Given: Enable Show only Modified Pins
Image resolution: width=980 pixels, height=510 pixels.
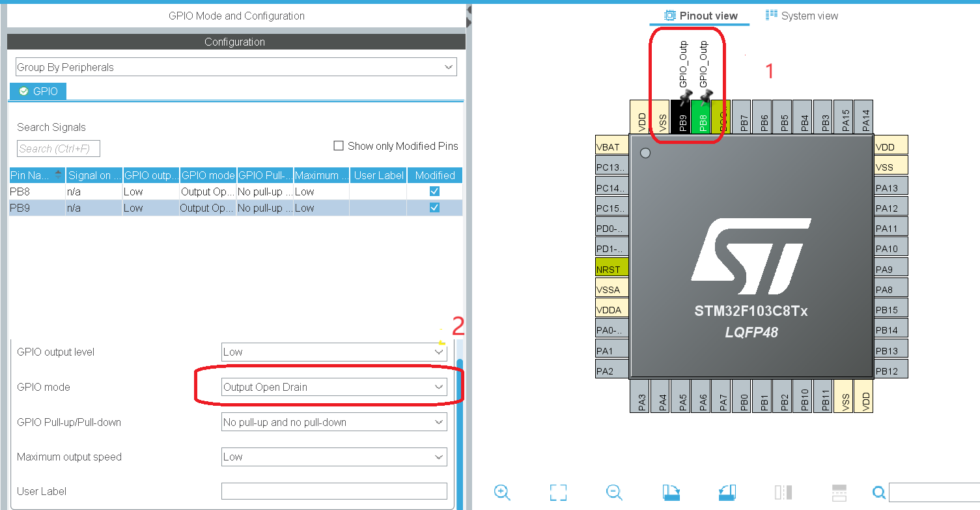Looking at the screenshot, I should (339, 145).
